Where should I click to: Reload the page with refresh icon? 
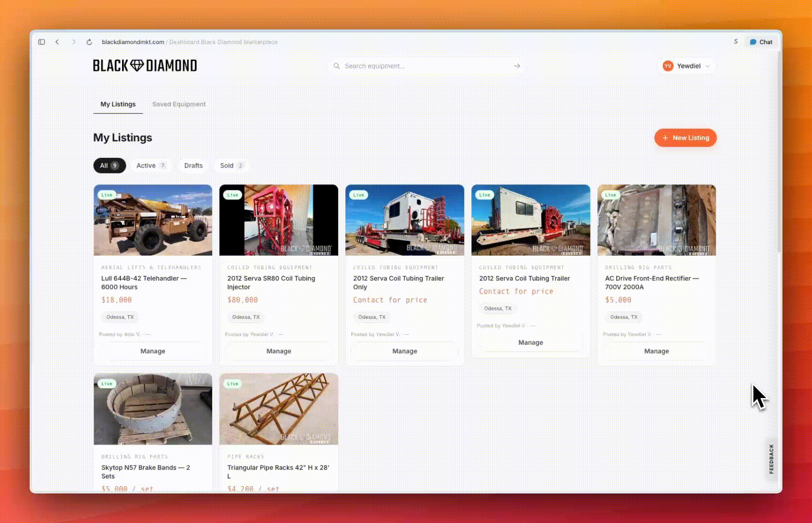tap(89, 42)
